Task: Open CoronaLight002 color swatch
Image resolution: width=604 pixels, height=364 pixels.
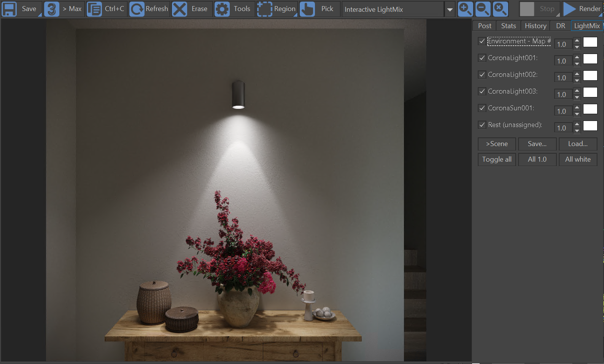Action: tap(590, 75)
